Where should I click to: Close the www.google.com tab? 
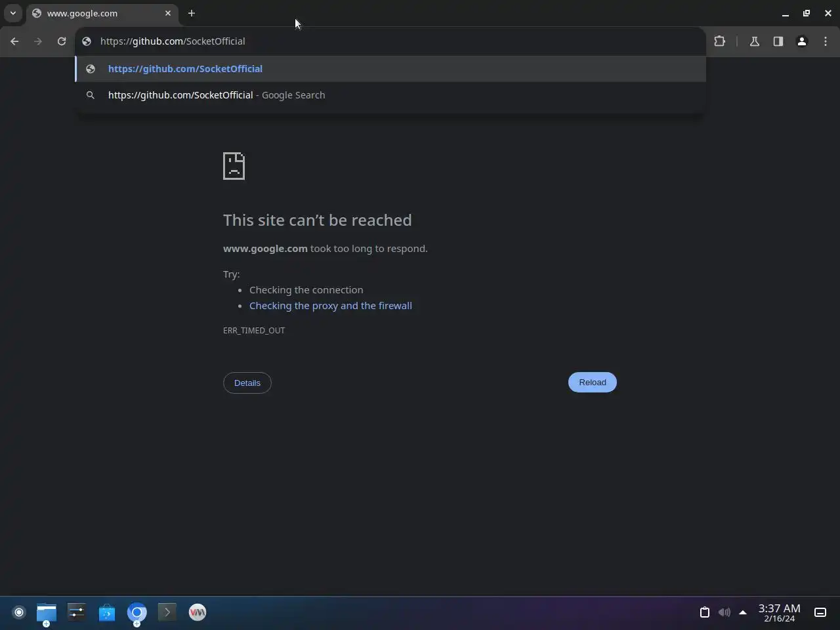click(168, 13)
